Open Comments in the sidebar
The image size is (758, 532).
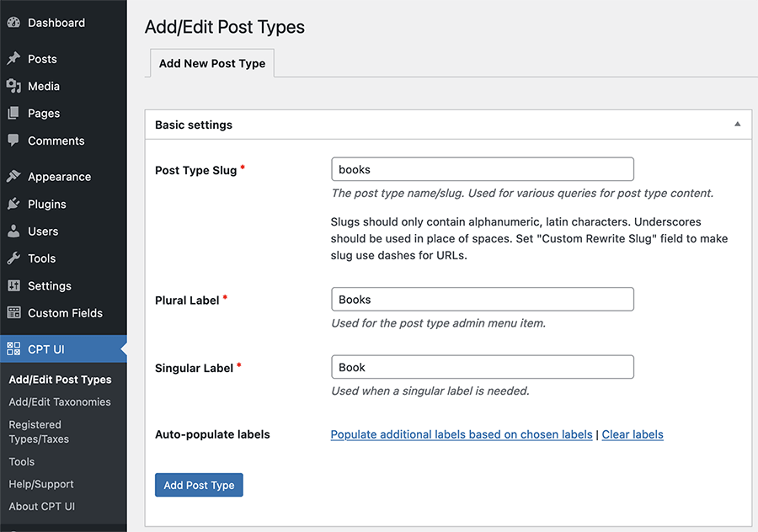coord(63,141)
